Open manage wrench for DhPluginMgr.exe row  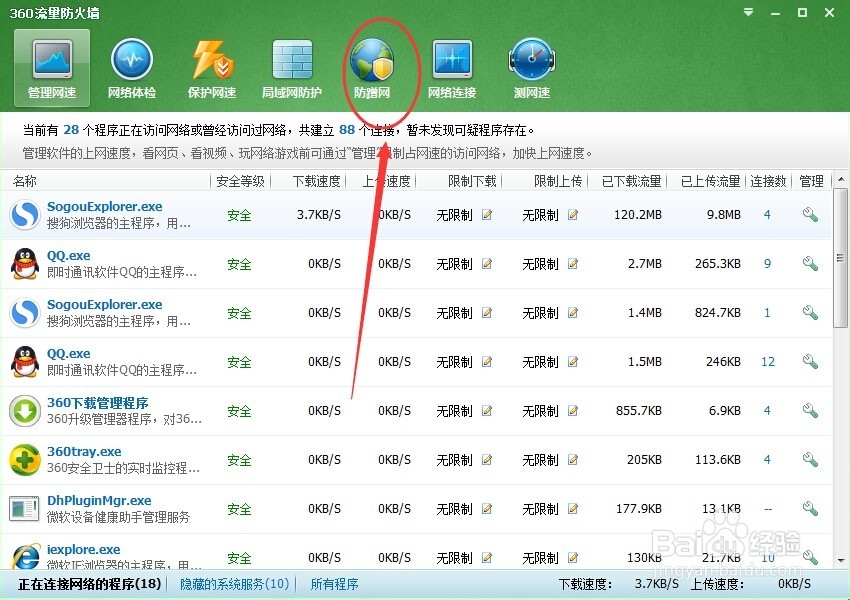click(x=810, y=508)
